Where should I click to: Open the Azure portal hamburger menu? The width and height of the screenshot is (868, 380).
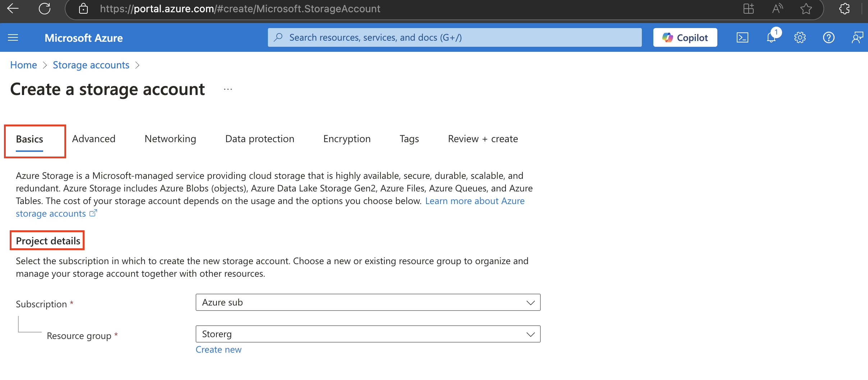point(13,37)
